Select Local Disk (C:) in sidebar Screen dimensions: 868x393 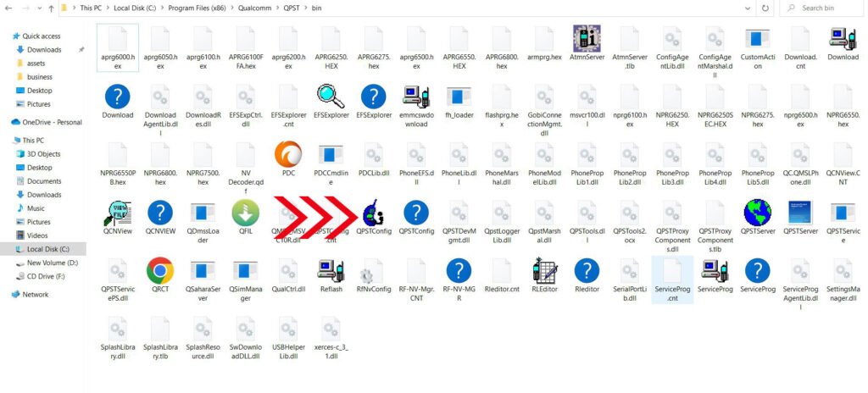[x=43, y=249]
